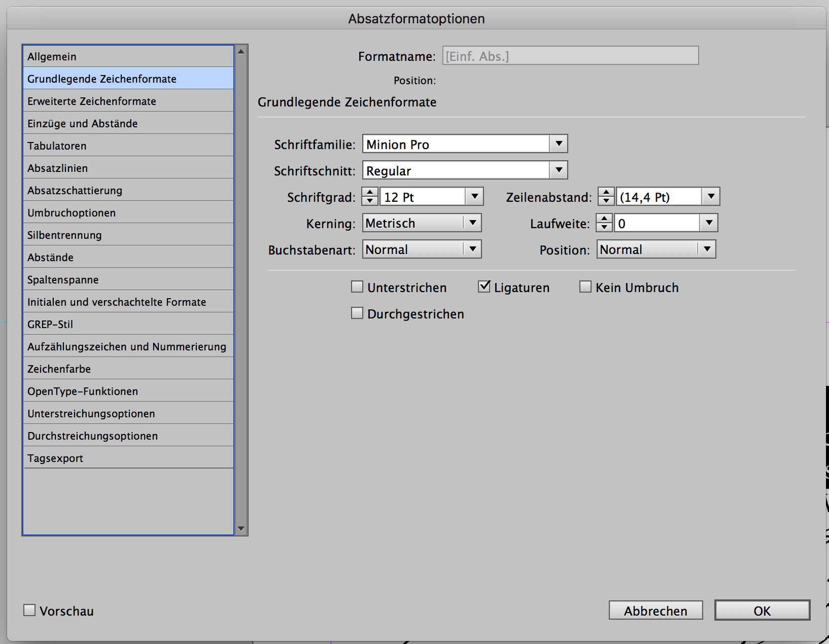This screenshot has height=644, width=829.
Task: Enable the Durchgestrichen checkbox
Action: pos(357,313)
